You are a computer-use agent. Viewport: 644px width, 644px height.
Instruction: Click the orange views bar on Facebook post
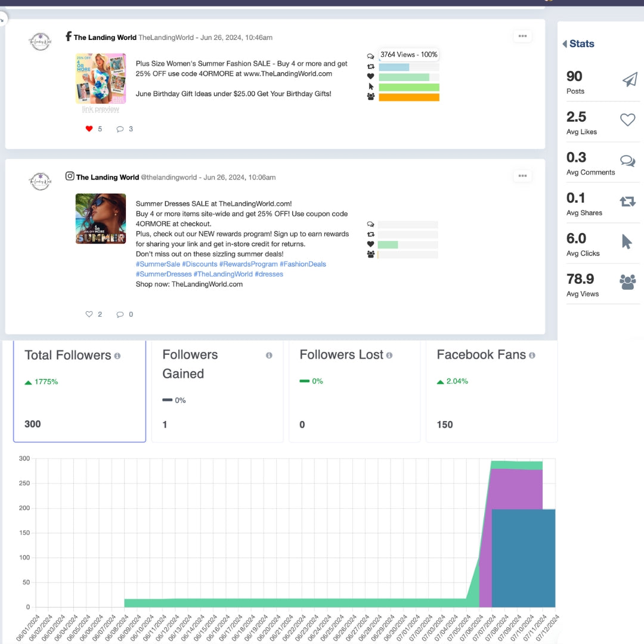pyautogui.click(x=409, y=97)
